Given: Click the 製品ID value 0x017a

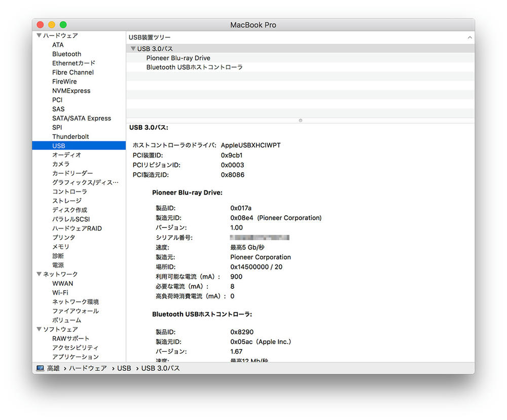Looking at the screenshot, I should tap(240, 208).
